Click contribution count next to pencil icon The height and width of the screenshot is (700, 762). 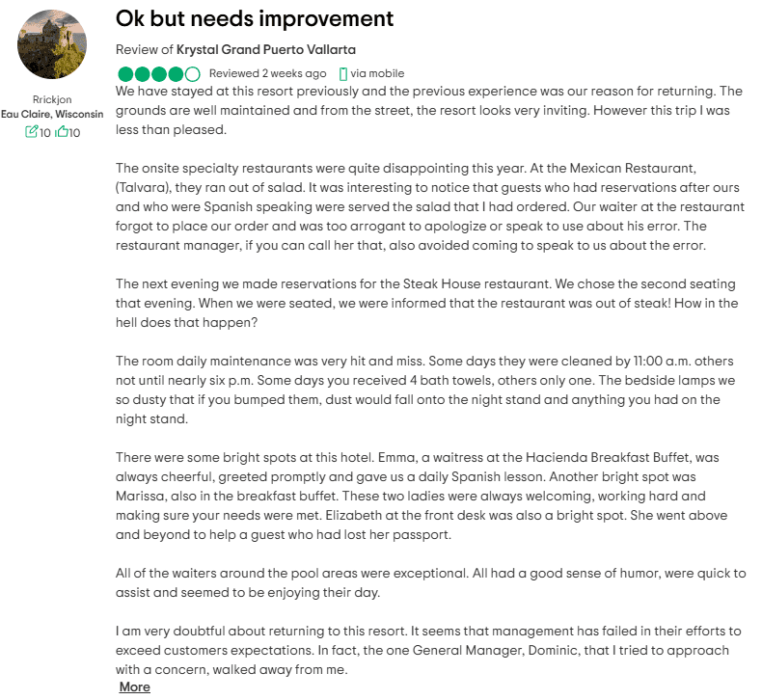point(44,133)
